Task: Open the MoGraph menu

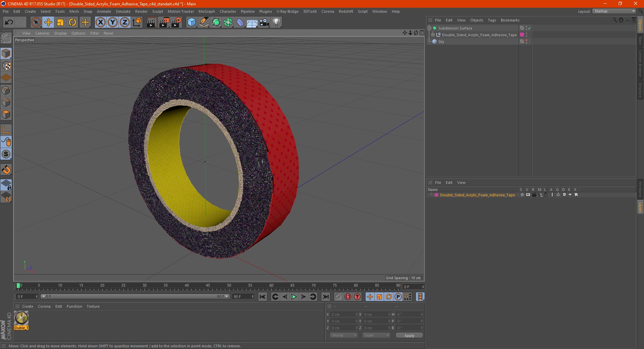Action: click(x=206, y=11)
